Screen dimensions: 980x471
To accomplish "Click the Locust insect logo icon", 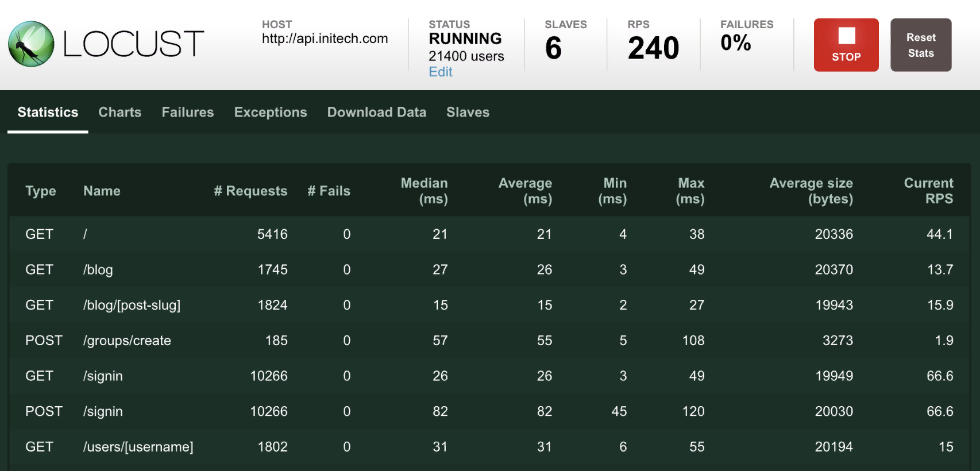I will coord(31,44).
